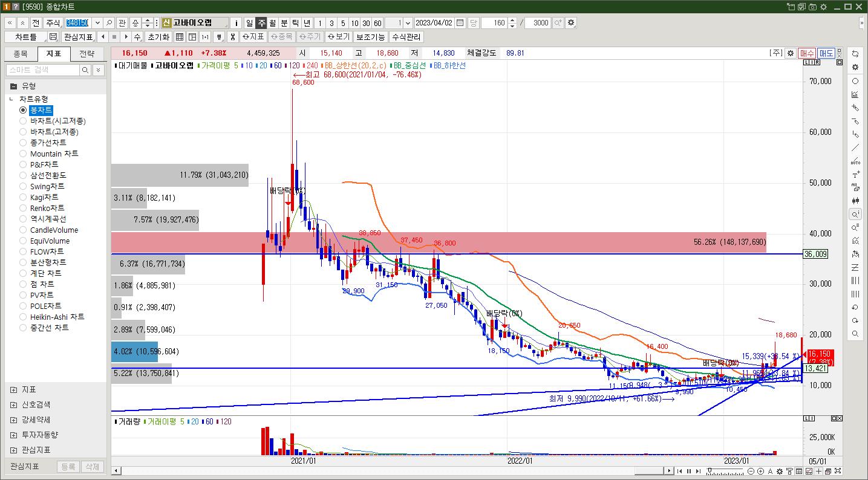Expand the 관심지표 tree section

(x=13, y=450)
